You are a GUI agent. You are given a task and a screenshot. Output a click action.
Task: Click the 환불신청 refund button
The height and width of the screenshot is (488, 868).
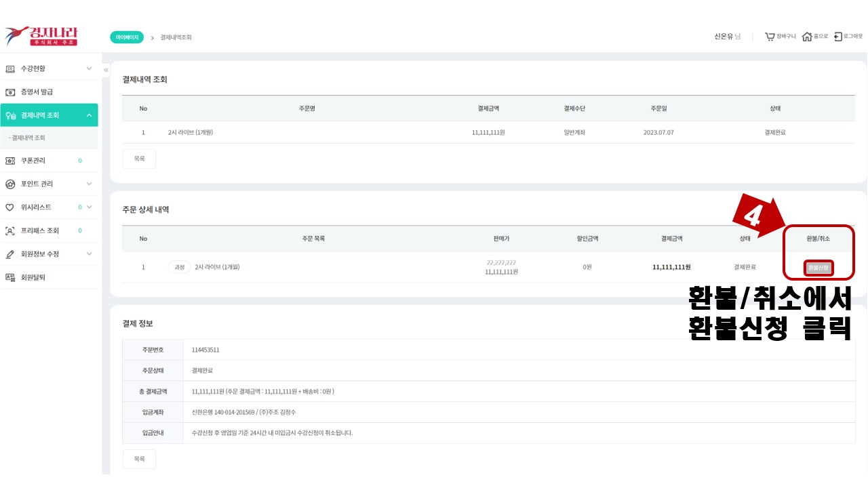click(x=818, y=268)
